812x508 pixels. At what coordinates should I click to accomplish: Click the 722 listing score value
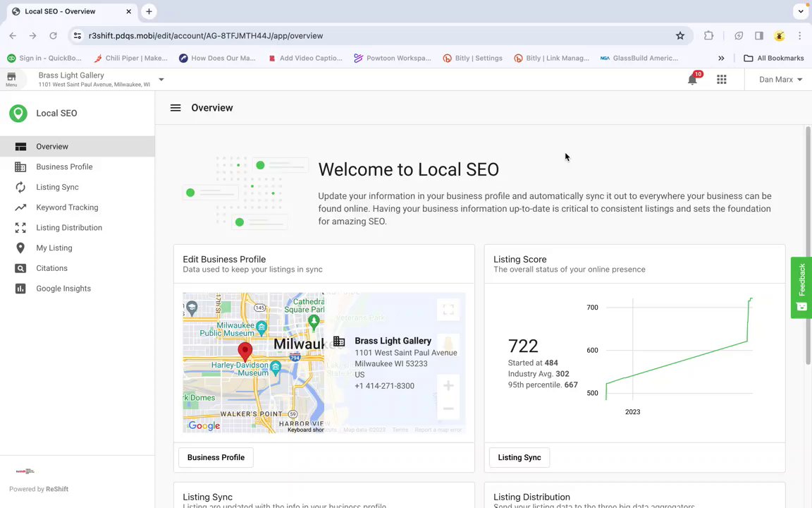(523, 346)
